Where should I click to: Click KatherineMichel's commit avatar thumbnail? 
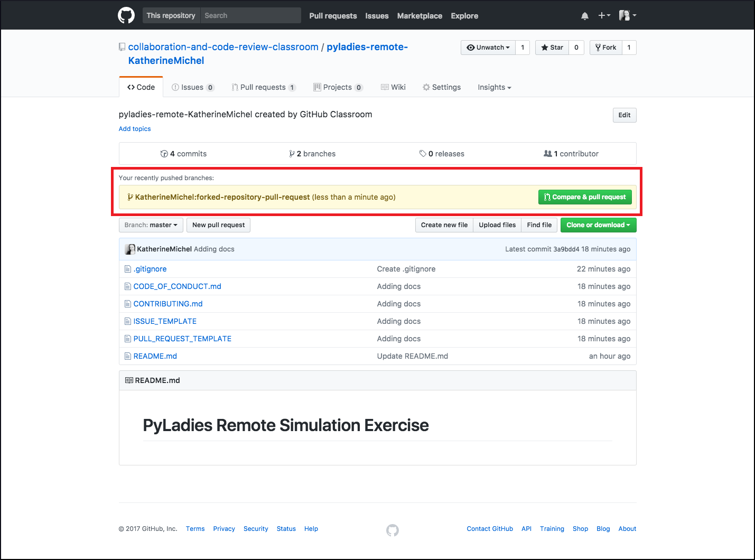click(x=130, y=249)
